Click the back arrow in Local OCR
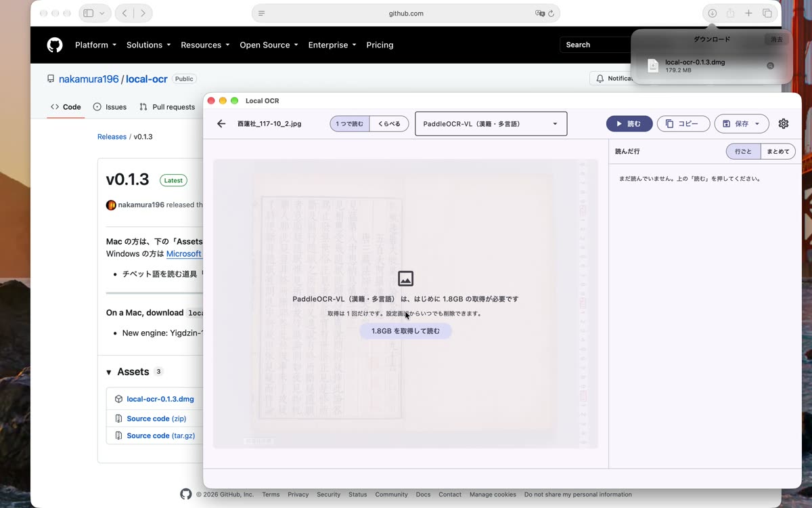812x508 pixels. click(x=221, y=124)
